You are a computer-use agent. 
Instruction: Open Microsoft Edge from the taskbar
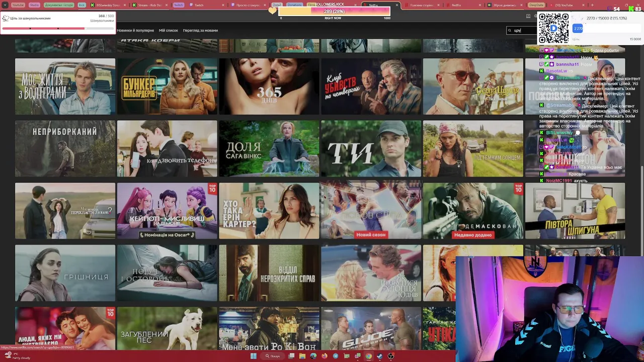click(x=313, y=356)
